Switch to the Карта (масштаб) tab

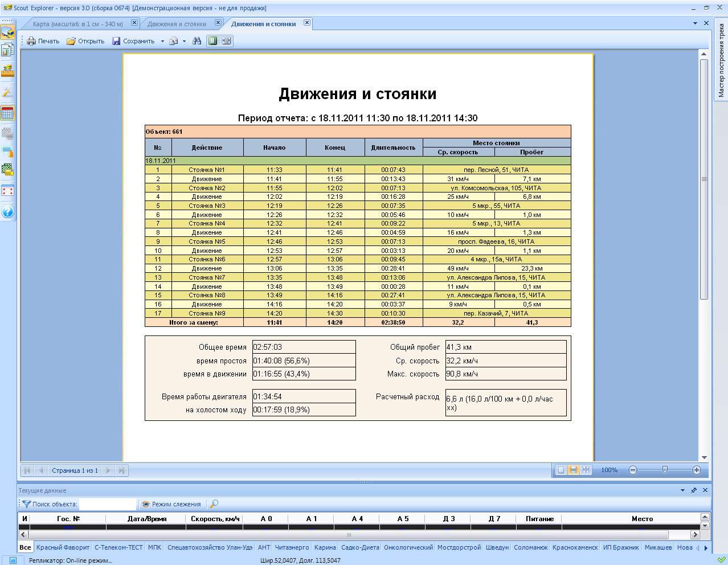[x=77, y=24]
